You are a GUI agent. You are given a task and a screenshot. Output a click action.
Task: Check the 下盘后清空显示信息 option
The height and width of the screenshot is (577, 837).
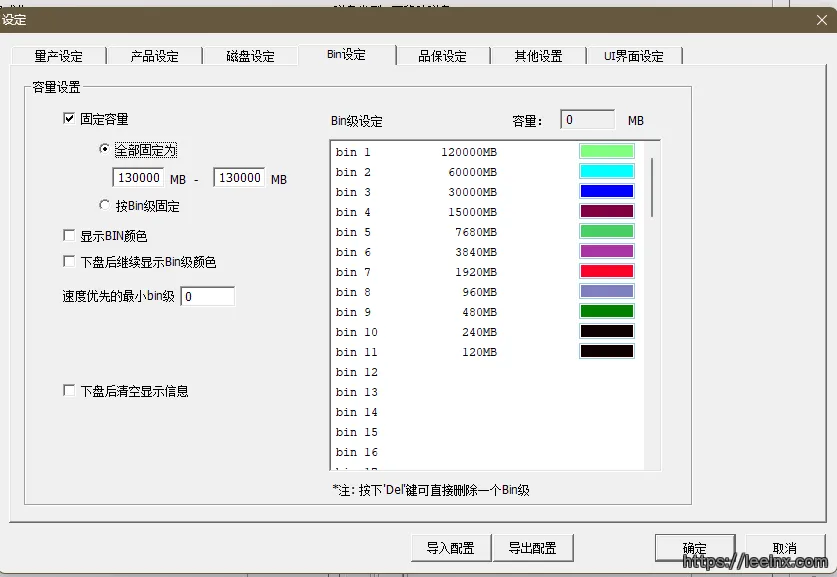pos(69,391)
